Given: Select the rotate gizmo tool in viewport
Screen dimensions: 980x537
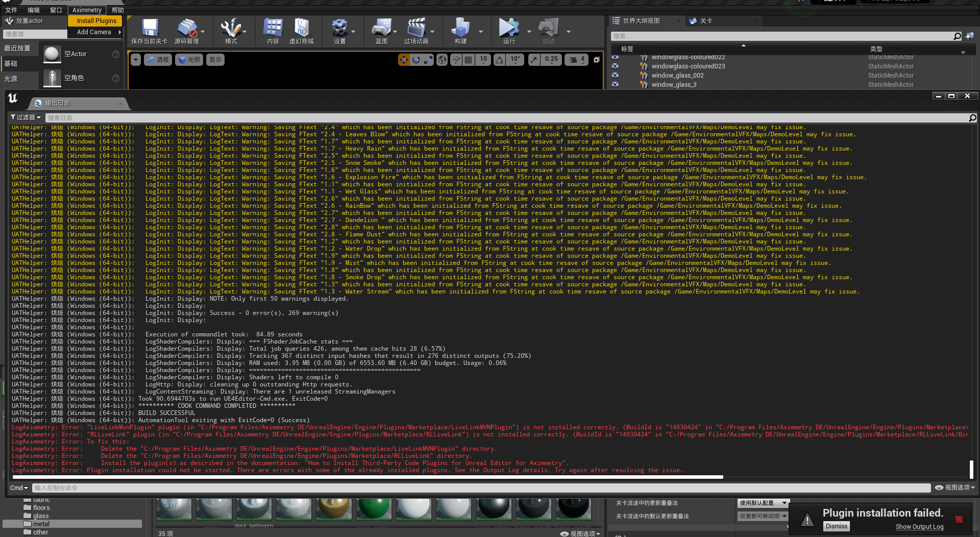Looking at the screenshot, I should [416, 60].
